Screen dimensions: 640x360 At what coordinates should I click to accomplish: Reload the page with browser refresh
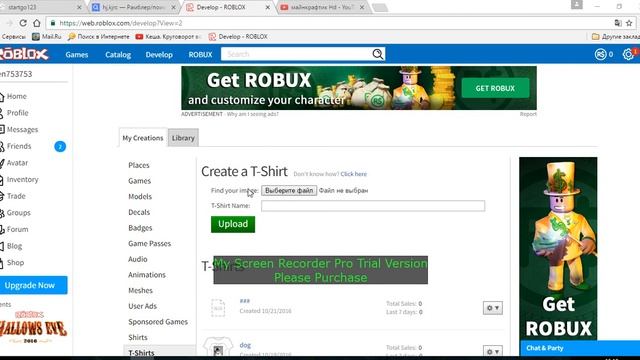[x=23, y=23]
